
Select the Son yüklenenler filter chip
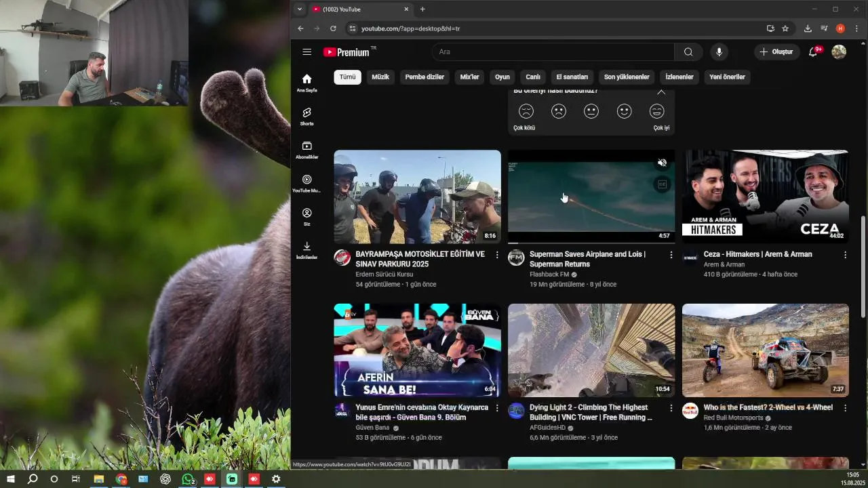point(627,77)
